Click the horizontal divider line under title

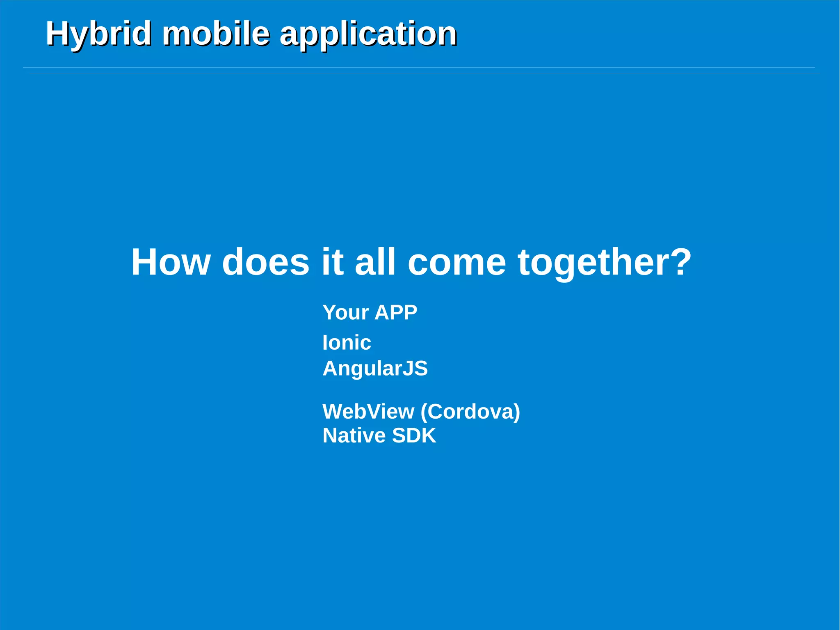[418, 67]
